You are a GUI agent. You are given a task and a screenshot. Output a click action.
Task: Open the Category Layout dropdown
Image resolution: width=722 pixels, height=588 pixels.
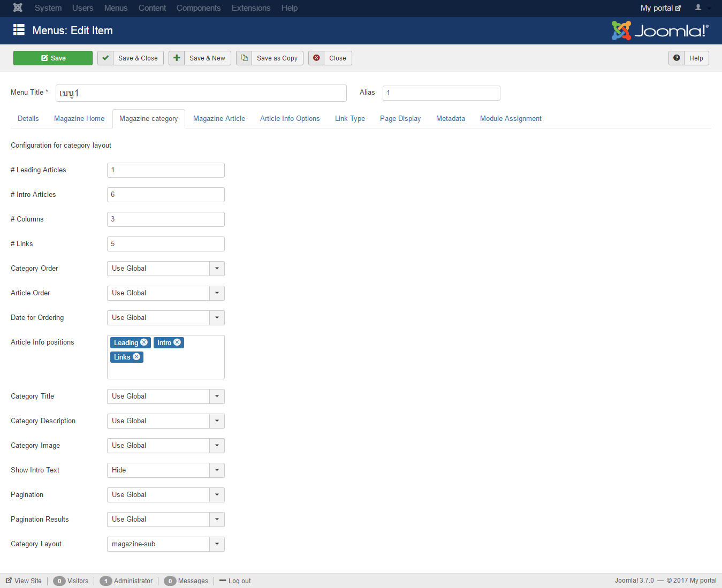coord(166,544)
